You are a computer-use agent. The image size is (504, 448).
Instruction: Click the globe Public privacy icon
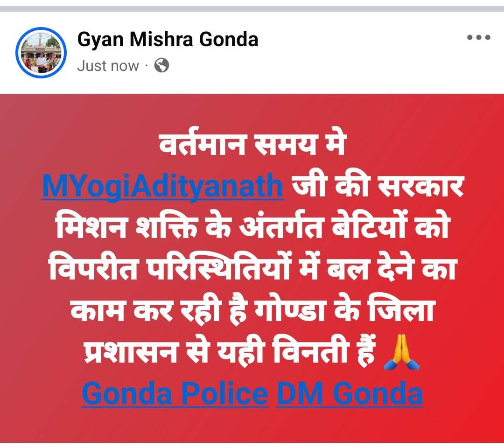click(x=161, y=65)
